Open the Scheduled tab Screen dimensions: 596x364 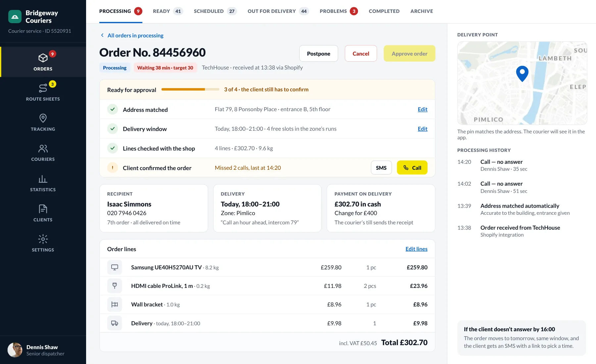tap(215, 11)
